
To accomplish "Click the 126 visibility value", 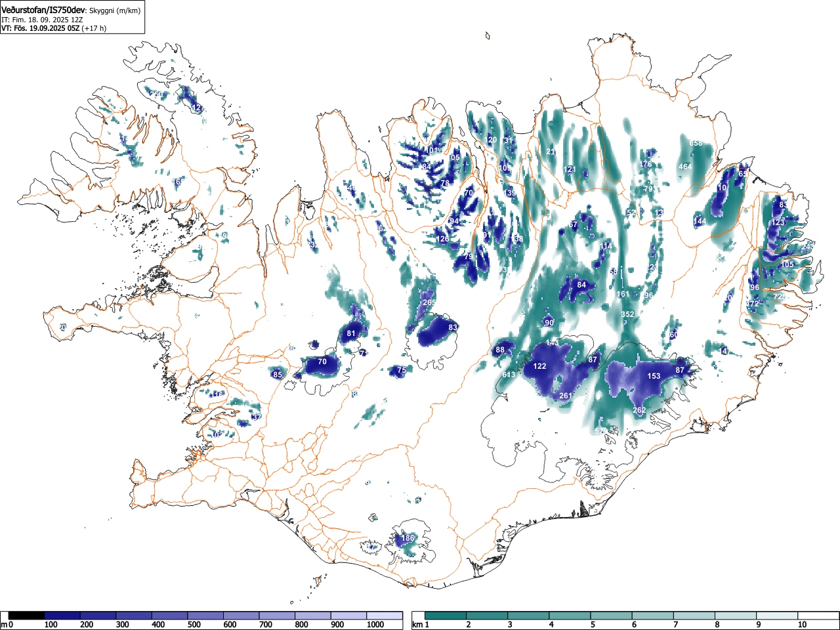I will pyautogui.click(x=443, y=239).
